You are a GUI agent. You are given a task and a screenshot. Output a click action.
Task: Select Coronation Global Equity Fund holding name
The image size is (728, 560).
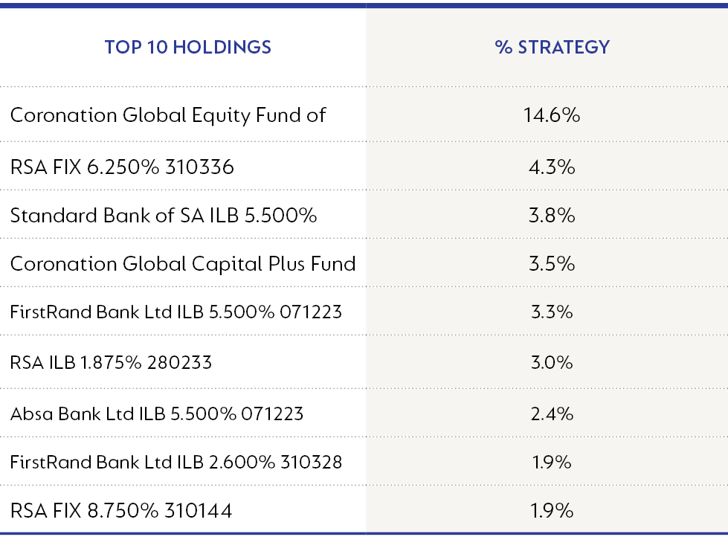point(168,115)
